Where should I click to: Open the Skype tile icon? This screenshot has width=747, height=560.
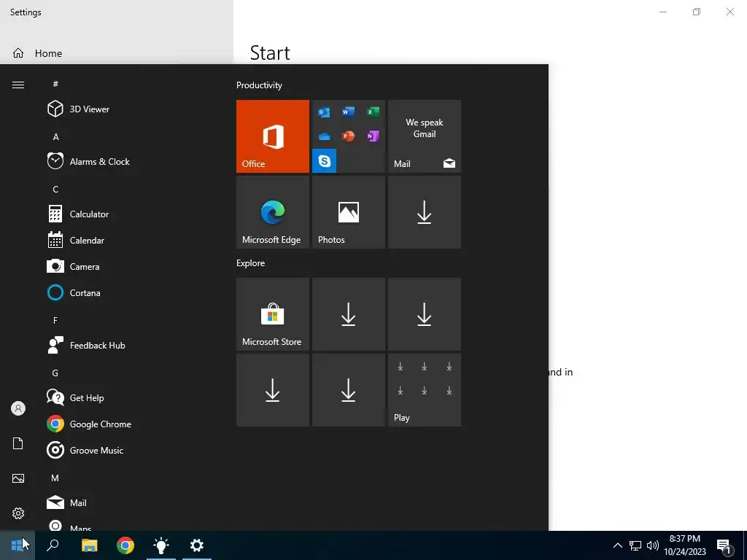325,161
